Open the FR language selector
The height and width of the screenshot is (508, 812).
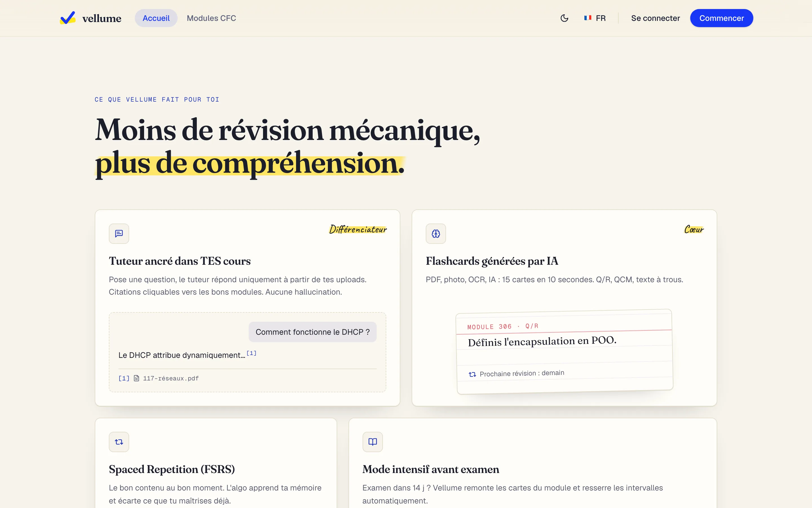click(595, 18)
